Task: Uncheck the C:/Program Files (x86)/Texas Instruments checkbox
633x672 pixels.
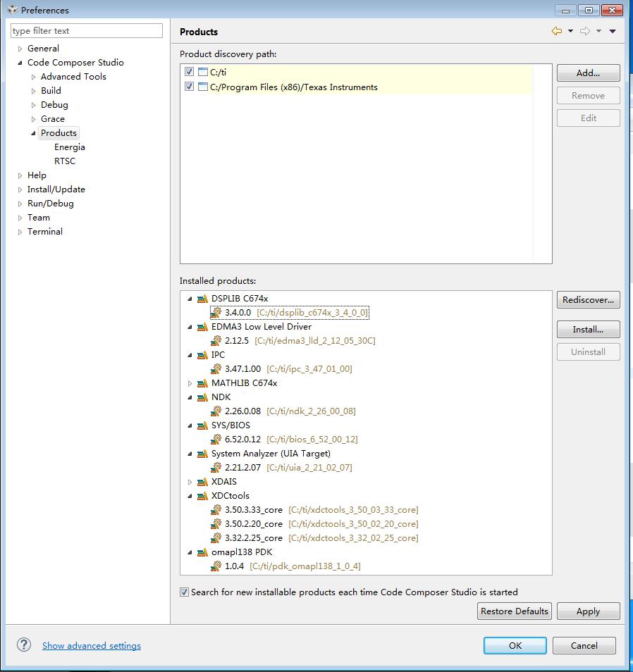Action: pyautogui.click(x=189, y=87)
